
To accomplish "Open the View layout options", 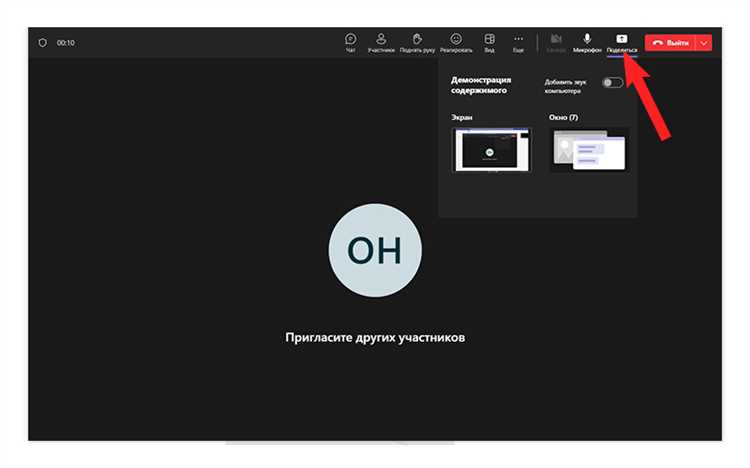I will tap(489, 42).
